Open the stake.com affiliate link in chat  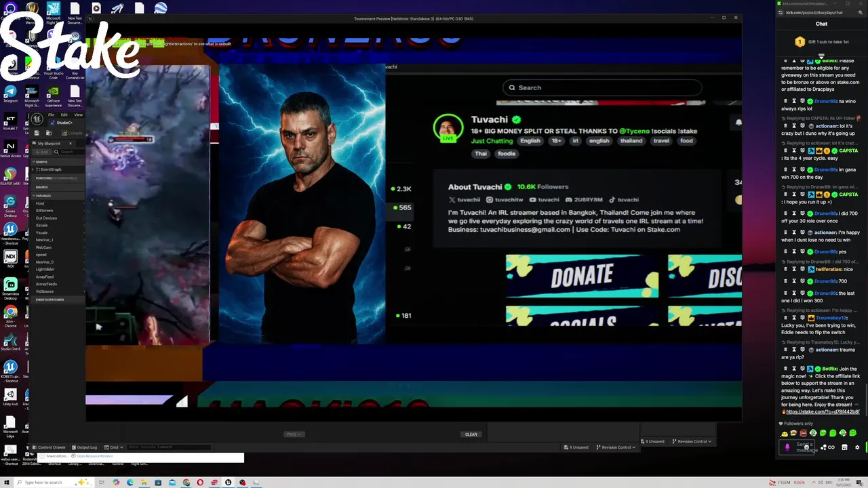pyautogui.click(x=823, y=411)
